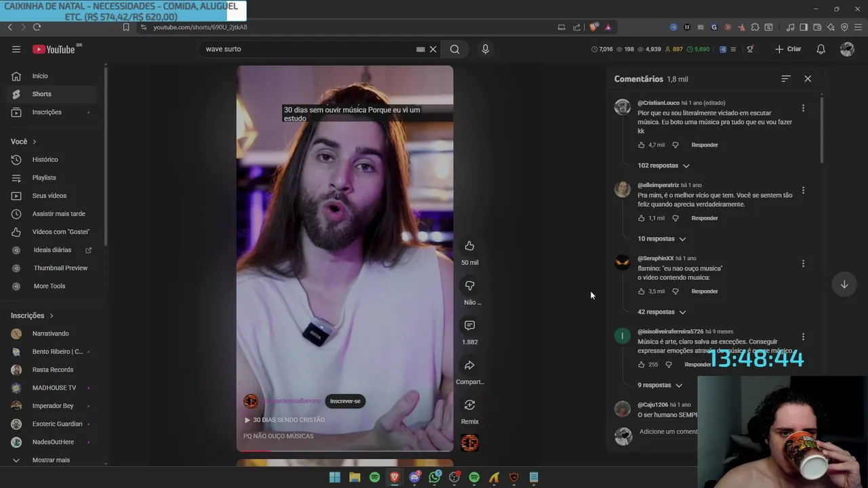Screen dimensions: 868x488
Task: Open account avatar menu
Action: (847, 49)
